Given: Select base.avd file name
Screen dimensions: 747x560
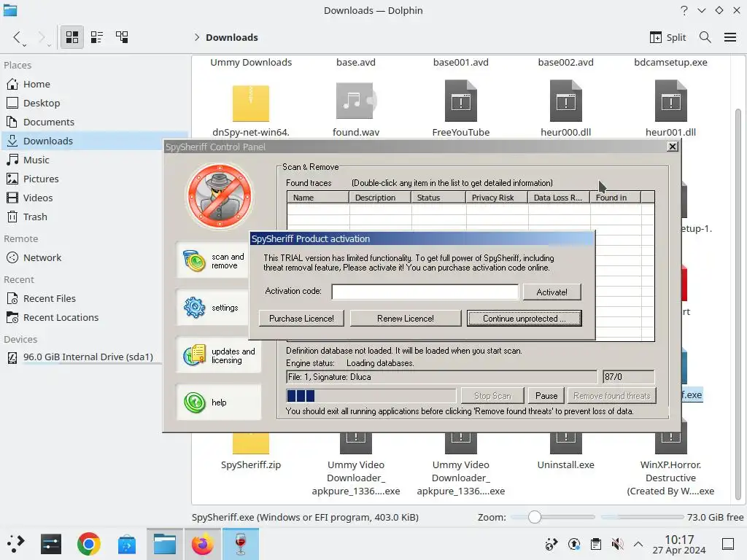Looking at the screenshot, I should [x=356, y=63].
